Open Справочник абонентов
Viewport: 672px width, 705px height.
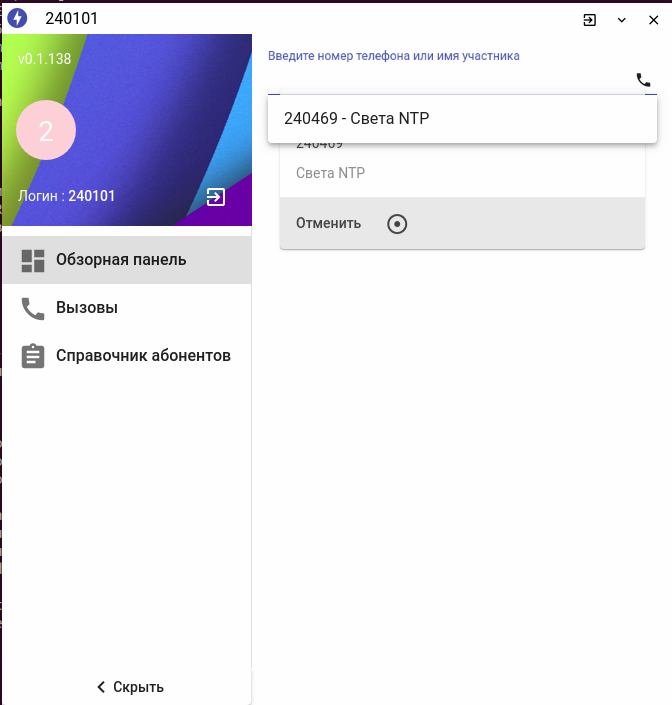(127, 356)
